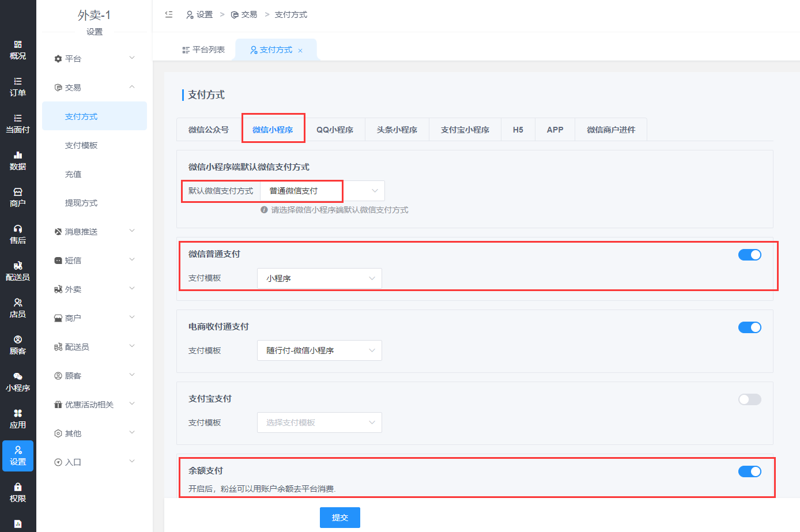
Task: Click the gear icon beside 平台
Action: [x=58, y=59]
